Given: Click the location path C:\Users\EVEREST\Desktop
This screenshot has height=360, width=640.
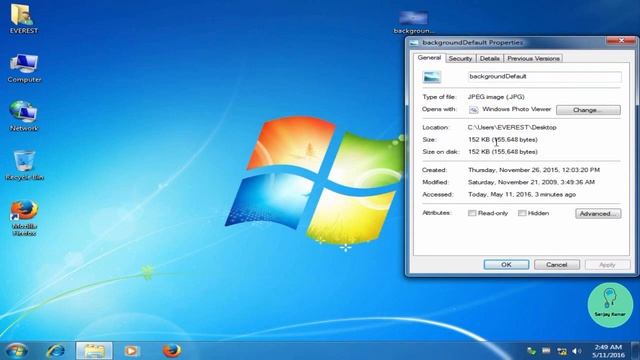Looking at the screenshot, I should [512, 127].
